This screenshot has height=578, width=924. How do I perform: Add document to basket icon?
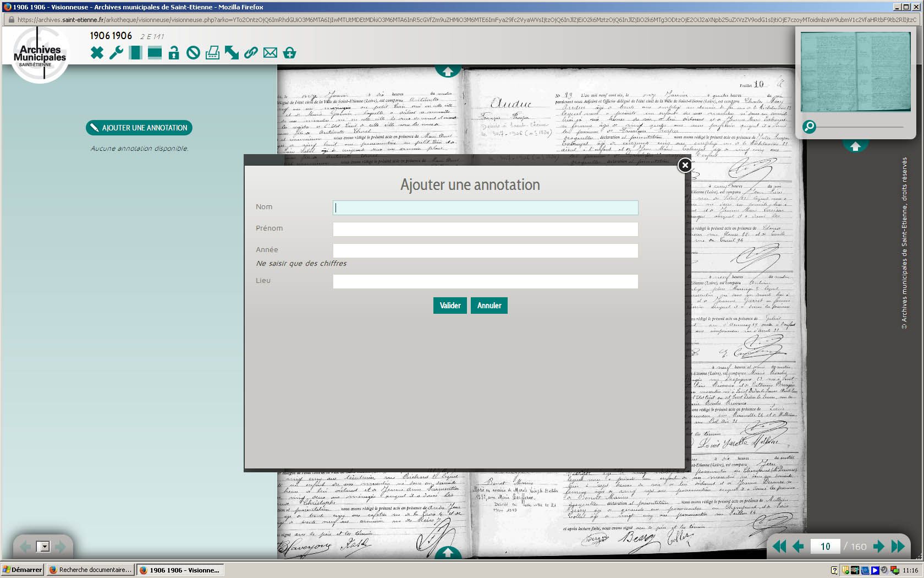click(290, 53)
